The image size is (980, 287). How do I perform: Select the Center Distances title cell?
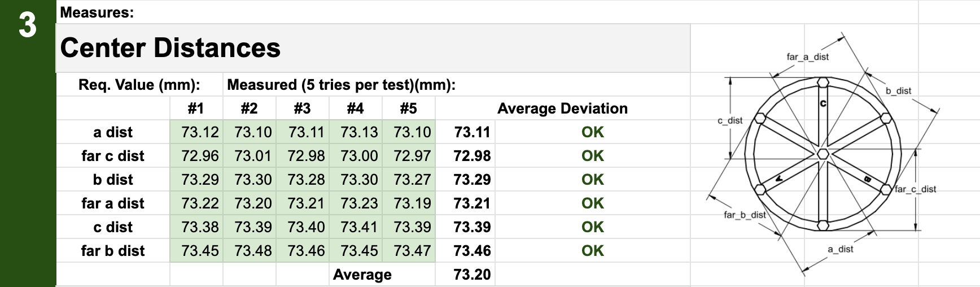(170, 48)
